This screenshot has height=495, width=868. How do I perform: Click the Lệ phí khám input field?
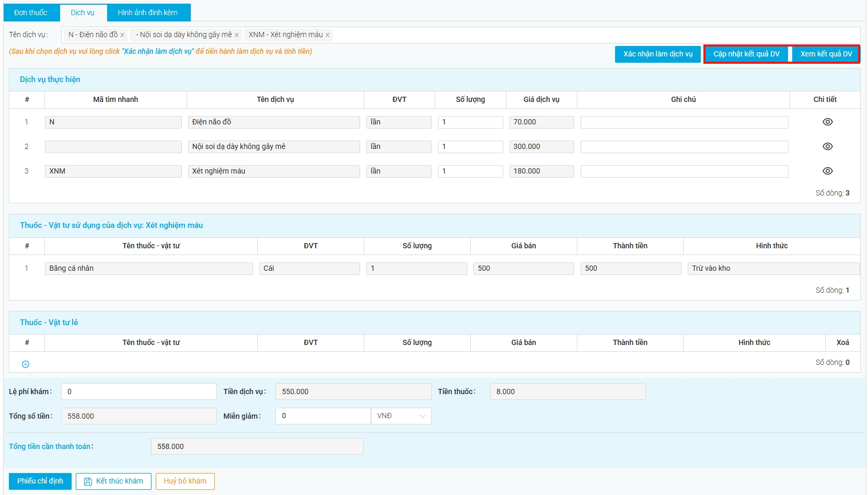click(139, 392)
